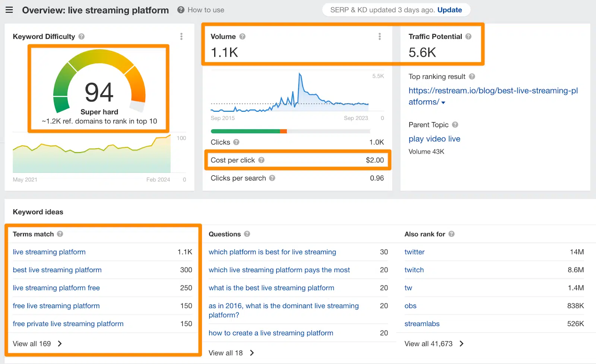Click 'Super hard' difficulty label

tap(99, 112)
